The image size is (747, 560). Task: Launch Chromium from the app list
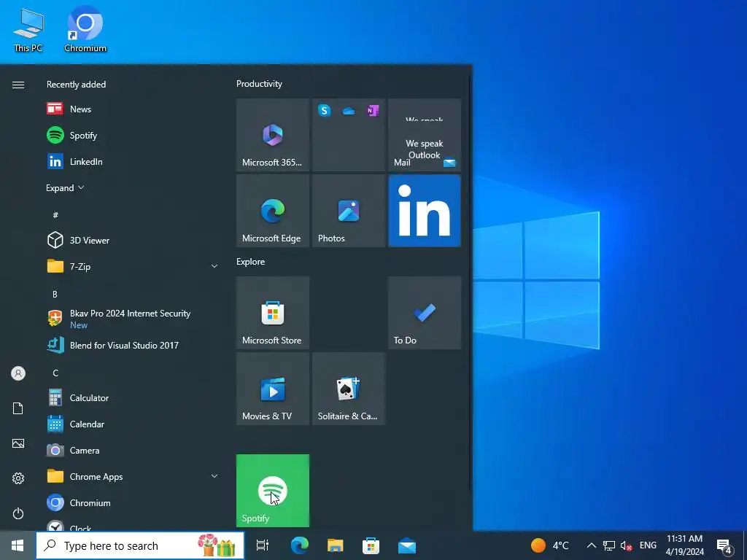pos(133,503)
